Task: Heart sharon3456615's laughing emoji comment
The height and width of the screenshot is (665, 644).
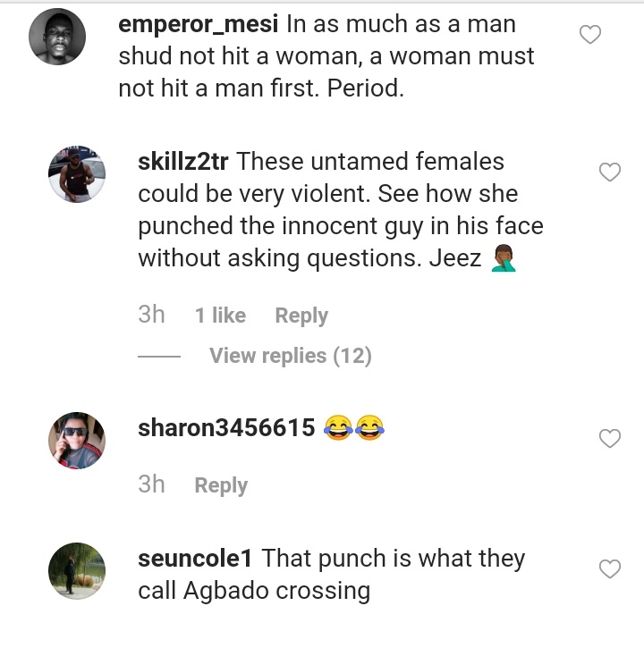Action: [609, 438]
